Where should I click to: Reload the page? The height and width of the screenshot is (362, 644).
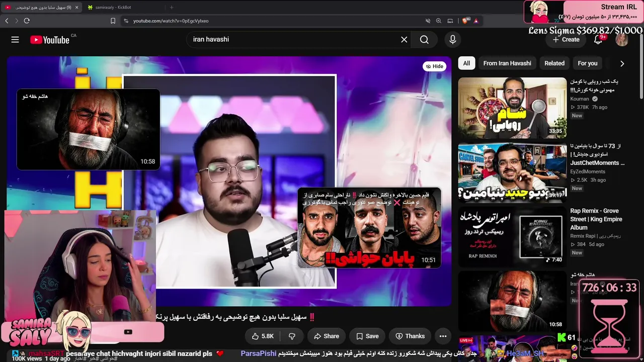coord(27,21)
